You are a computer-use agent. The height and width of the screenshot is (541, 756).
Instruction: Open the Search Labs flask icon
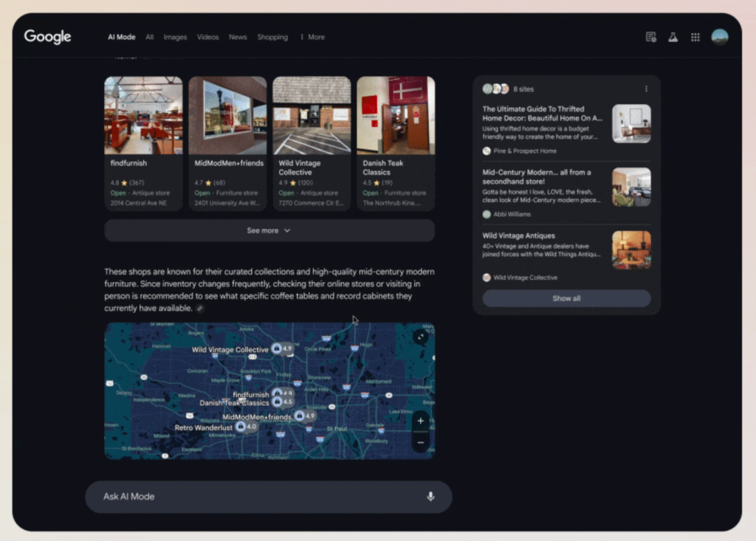673,37
